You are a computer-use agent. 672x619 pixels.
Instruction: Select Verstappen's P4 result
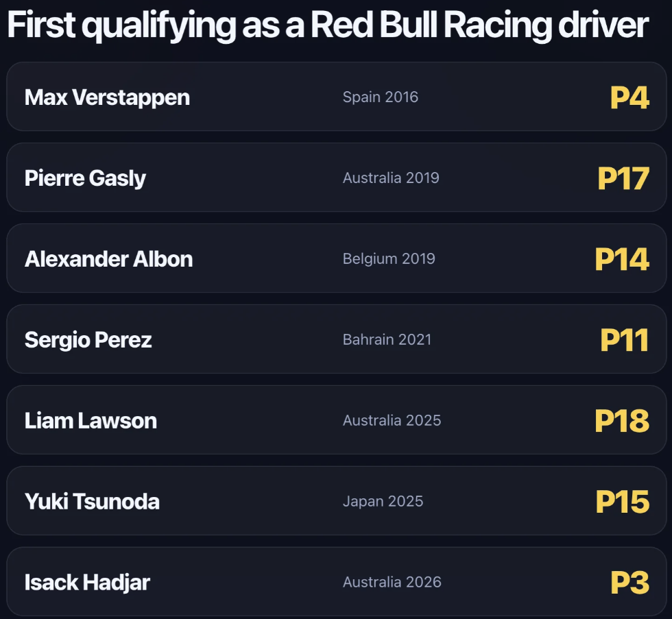pos(629,97)
